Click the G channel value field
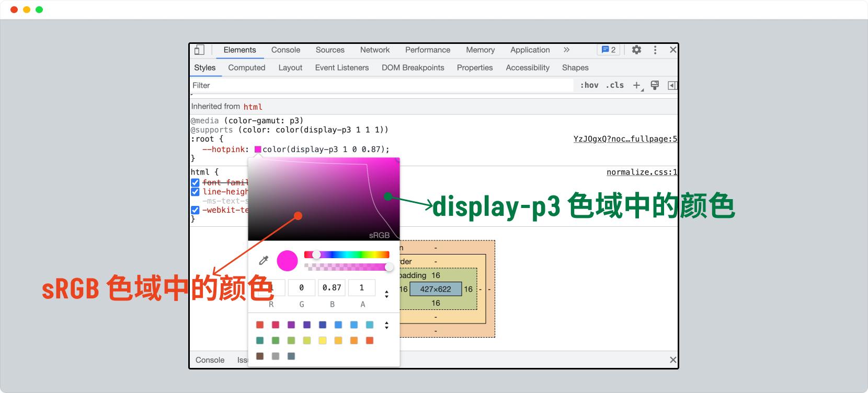The width and height of the screenshot is (868, 393). pos(302,287)
